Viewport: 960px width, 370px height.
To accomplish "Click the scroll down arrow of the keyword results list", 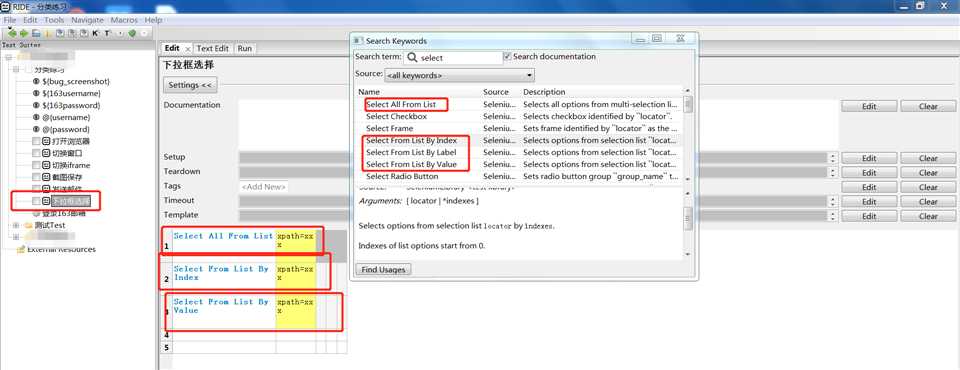I will [688, 178].
